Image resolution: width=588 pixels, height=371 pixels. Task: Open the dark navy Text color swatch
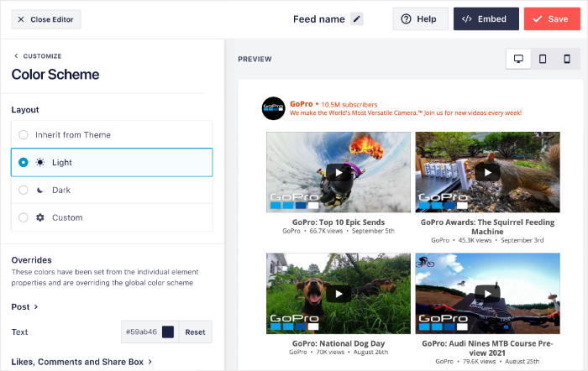168,332
